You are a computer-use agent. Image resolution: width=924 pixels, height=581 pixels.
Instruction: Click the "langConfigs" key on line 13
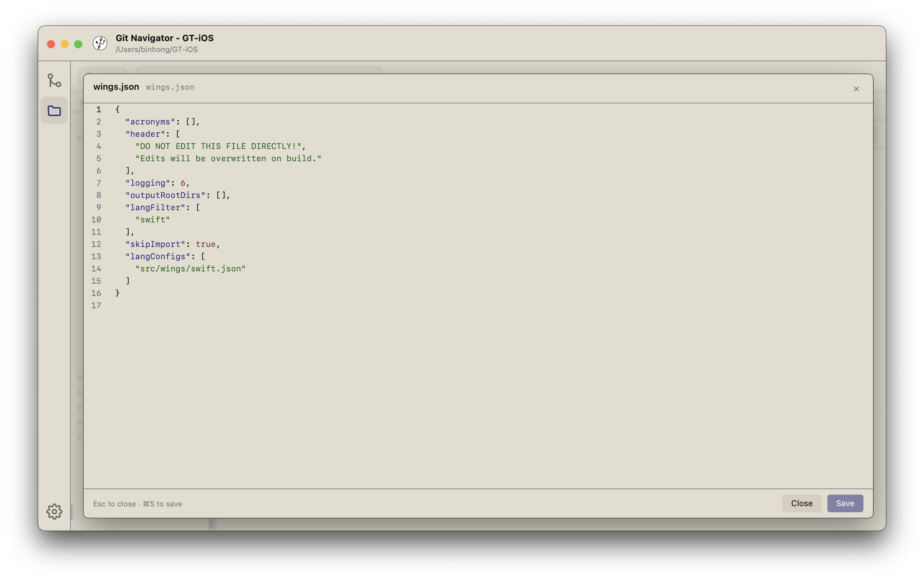158,256
